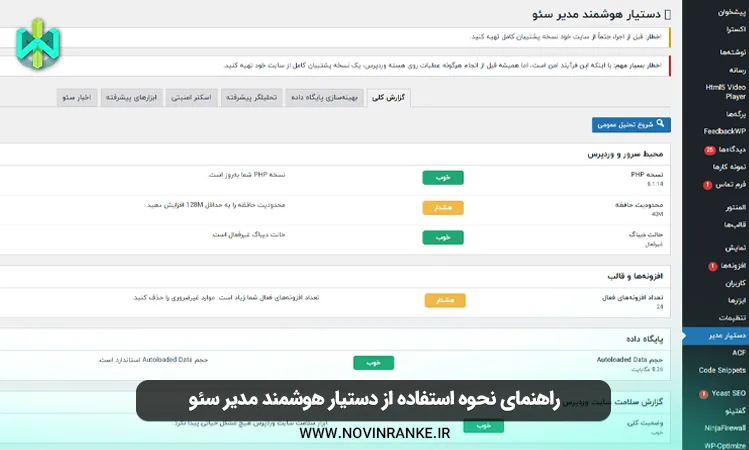Open the رسانه menu item

point(737,70)
